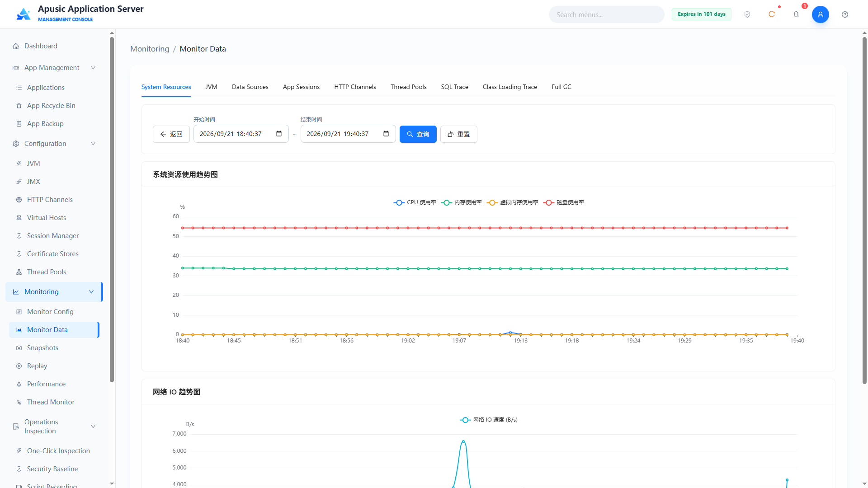Open the notifications bell
The image size is (868, 488).
[x=796, y=14]
